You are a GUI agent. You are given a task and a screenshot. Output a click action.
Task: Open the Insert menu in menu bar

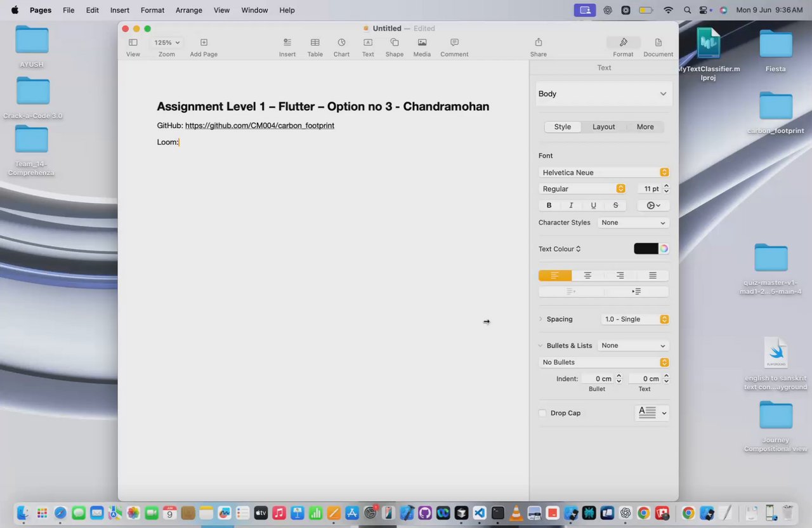pyautogui.click(x=120, y=10)
